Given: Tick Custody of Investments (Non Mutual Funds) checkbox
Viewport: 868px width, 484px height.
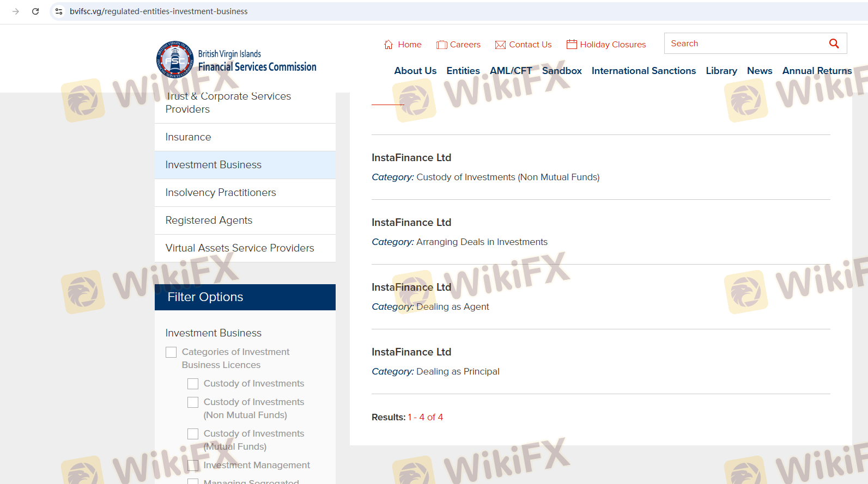Looking at the screenshot, I should pos(193,402).
